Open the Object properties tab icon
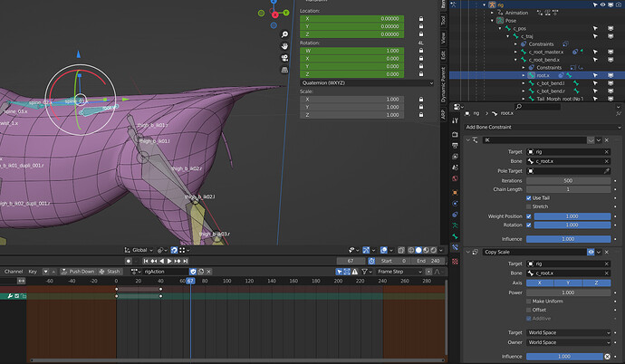The width and height of the screenshot is (625, 364). pos(455,192)
